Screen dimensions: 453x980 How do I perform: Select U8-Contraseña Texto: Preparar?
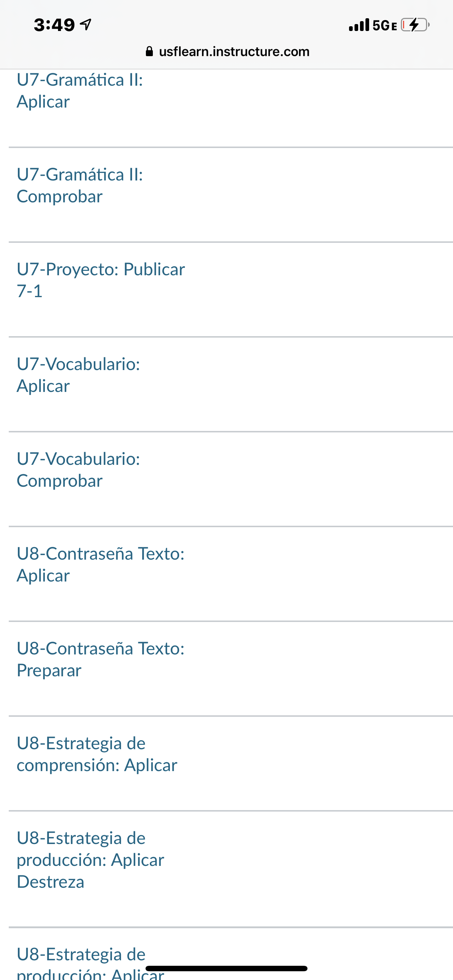tap(101, 659)
